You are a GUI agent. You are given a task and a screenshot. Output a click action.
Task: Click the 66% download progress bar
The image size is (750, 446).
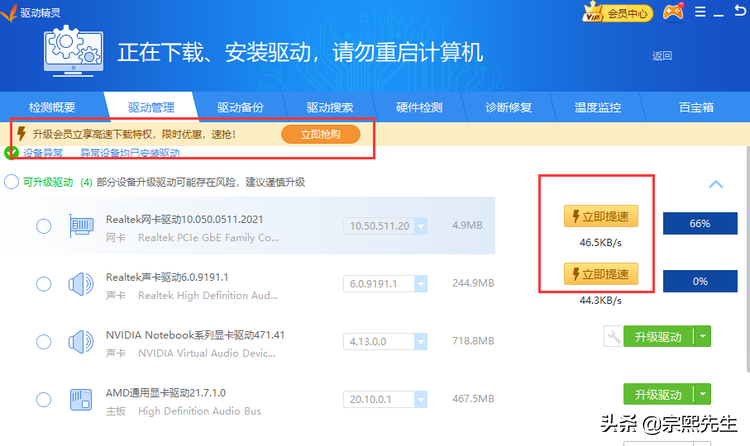(700, 223)
